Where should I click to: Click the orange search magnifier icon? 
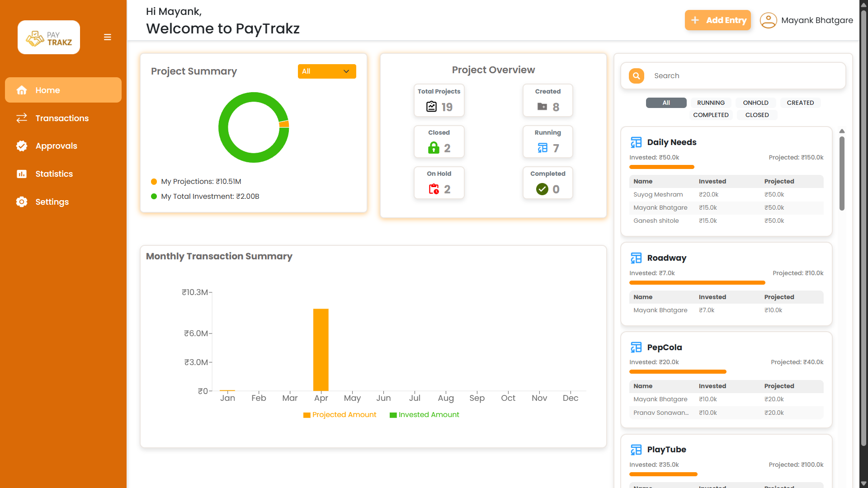[636, 76]
